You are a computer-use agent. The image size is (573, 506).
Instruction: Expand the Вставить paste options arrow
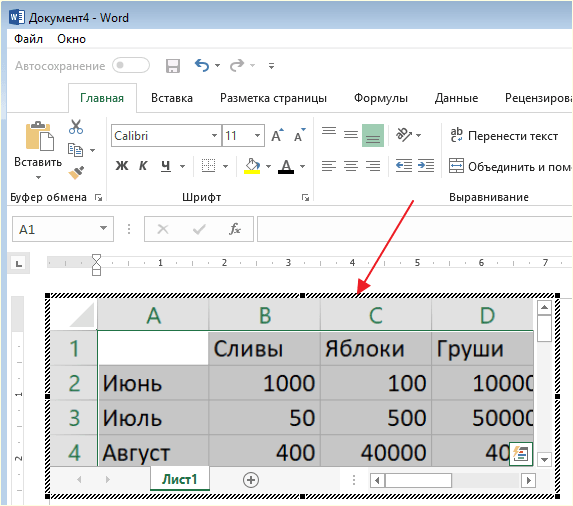38,178
